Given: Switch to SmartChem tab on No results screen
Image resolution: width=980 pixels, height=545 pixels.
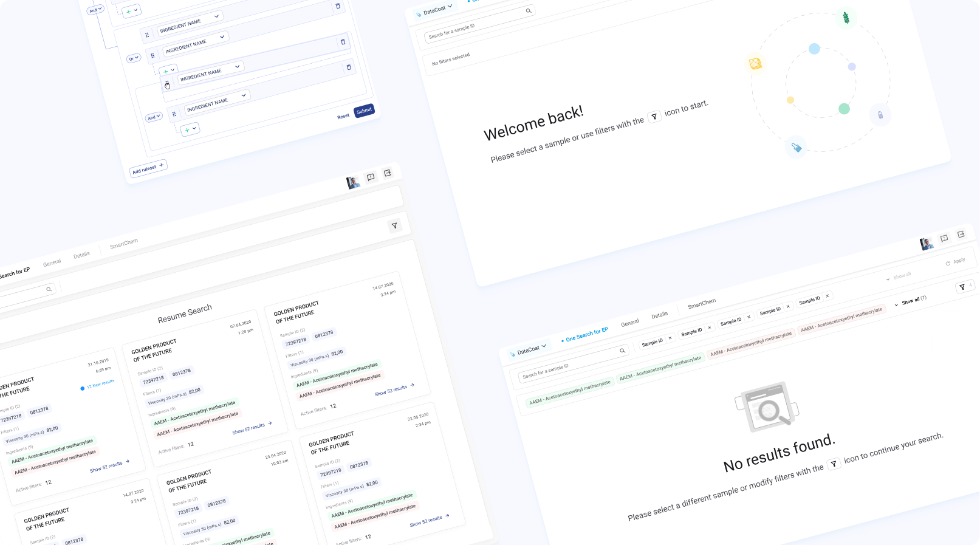Looking at the screenshot, I should [x=701, y=304].
